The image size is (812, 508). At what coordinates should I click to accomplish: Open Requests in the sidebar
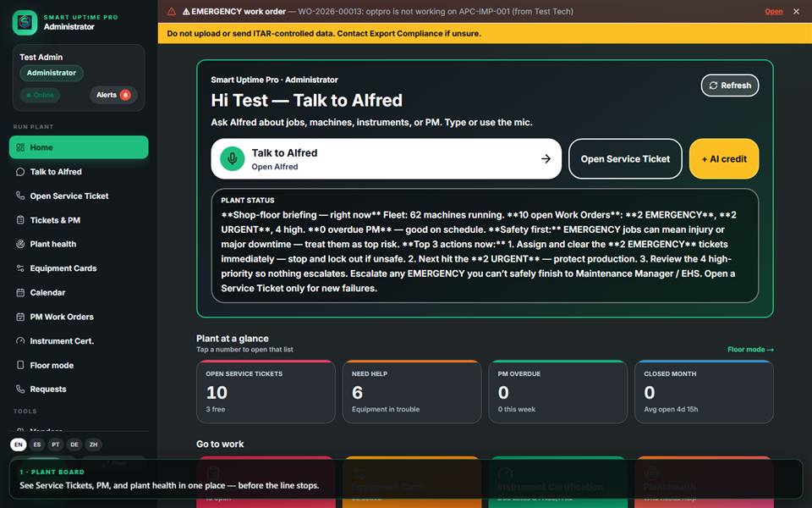79,389
